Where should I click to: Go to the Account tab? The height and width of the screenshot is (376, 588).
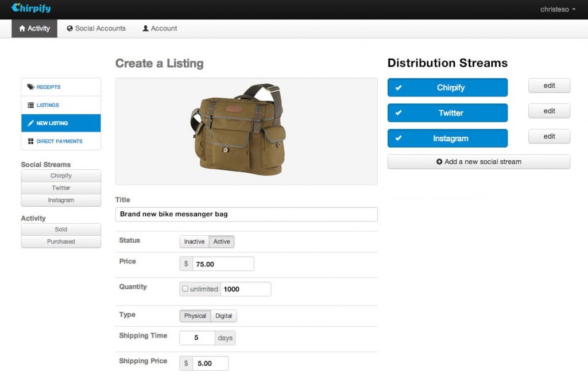[160, 29]
